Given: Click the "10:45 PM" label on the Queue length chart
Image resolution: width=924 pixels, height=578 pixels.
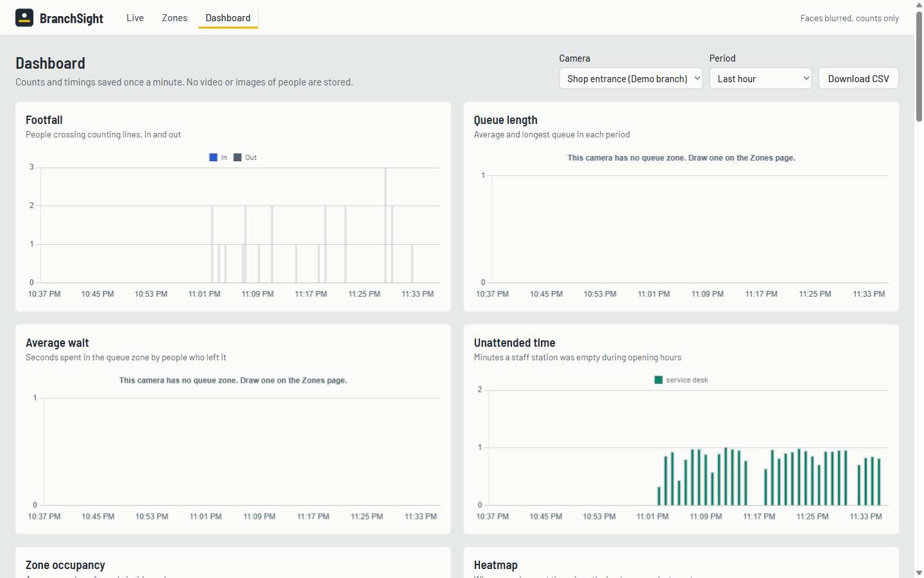Looking at the screenshot, I should tap(546, 294).
